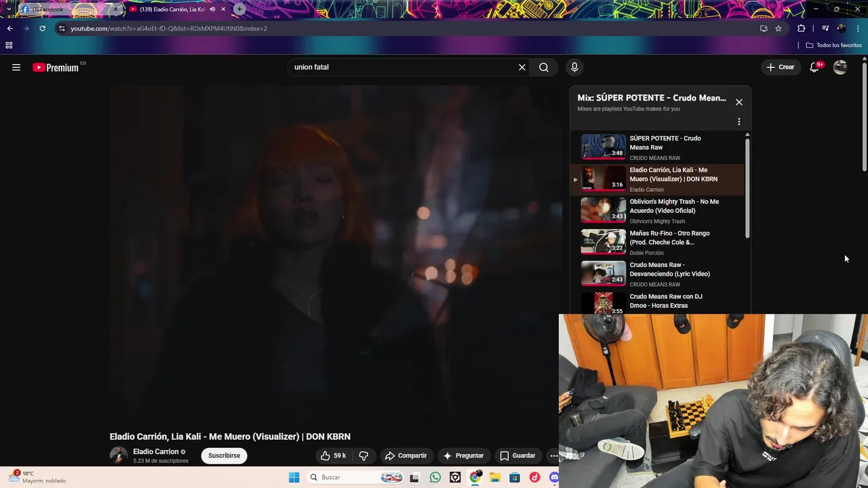Reload the page
The width and height of the screenshot is (868, 488).
click(42, 28)
